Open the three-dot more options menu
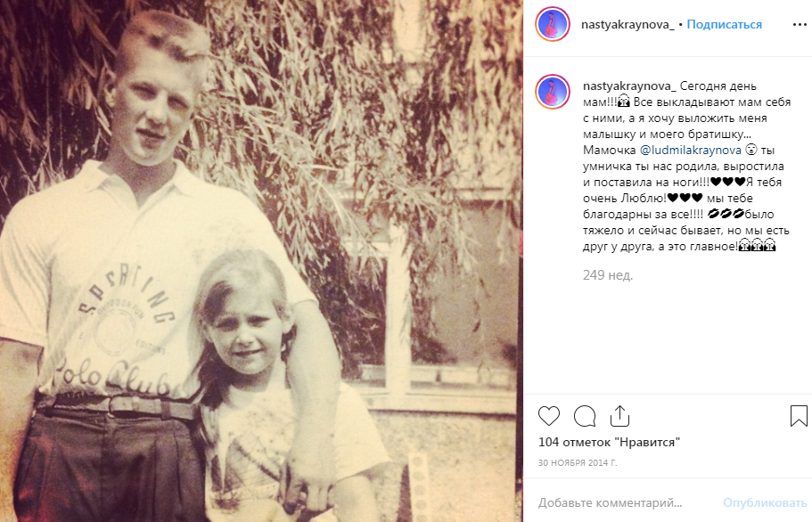 click(800, 25)
